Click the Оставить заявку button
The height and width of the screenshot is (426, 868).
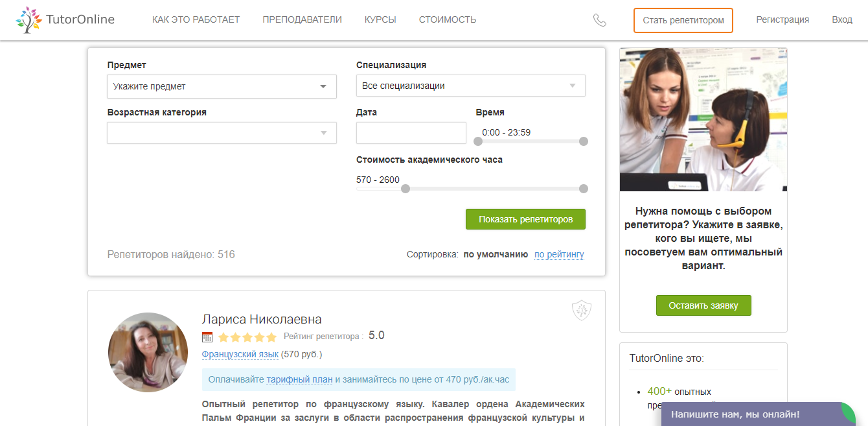tap(703, 305)
